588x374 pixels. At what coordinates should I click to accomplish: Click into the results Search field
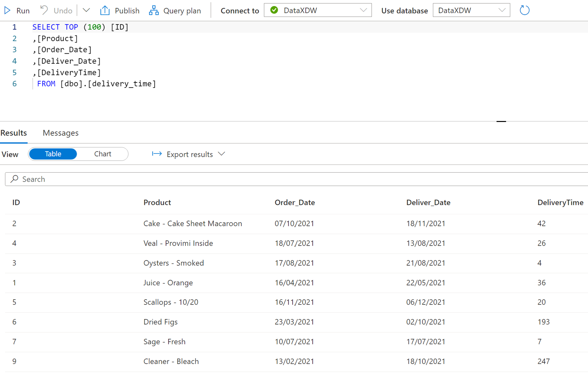(268, 179)
